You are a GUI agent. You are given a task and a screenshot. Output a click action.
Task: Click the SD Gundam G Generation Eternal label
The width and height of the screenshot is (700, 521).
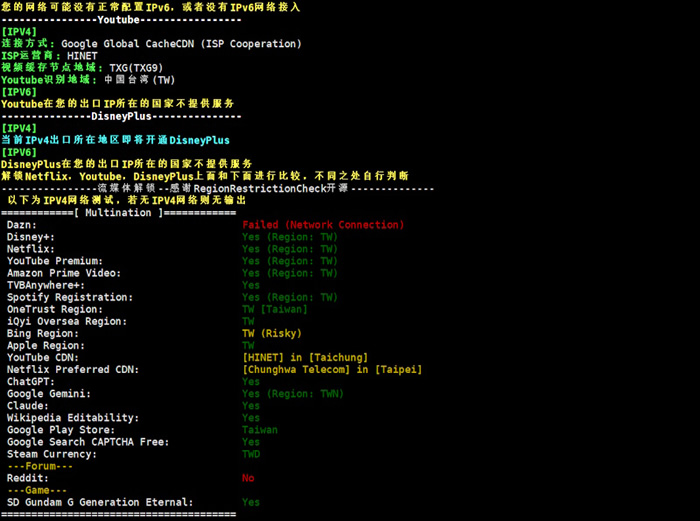click(99, 502)
